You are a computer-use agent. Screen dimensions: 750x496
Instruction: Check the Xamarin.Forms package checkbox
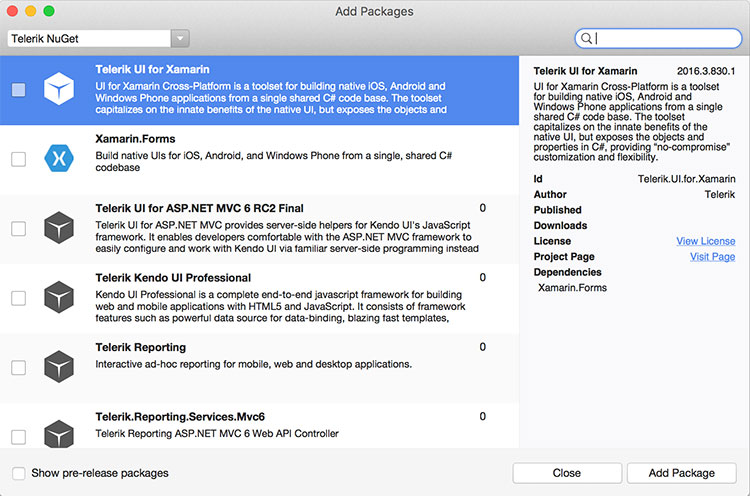coord(19,159)
